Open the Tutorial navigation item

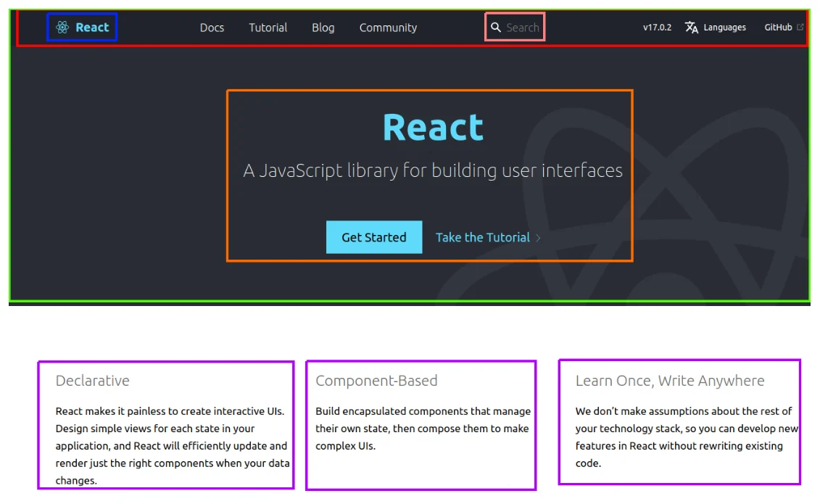268,28
